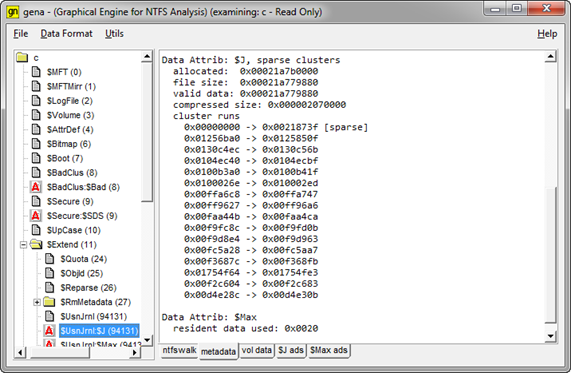Collapse the $Extend (11) tree node

coord(23,245)
